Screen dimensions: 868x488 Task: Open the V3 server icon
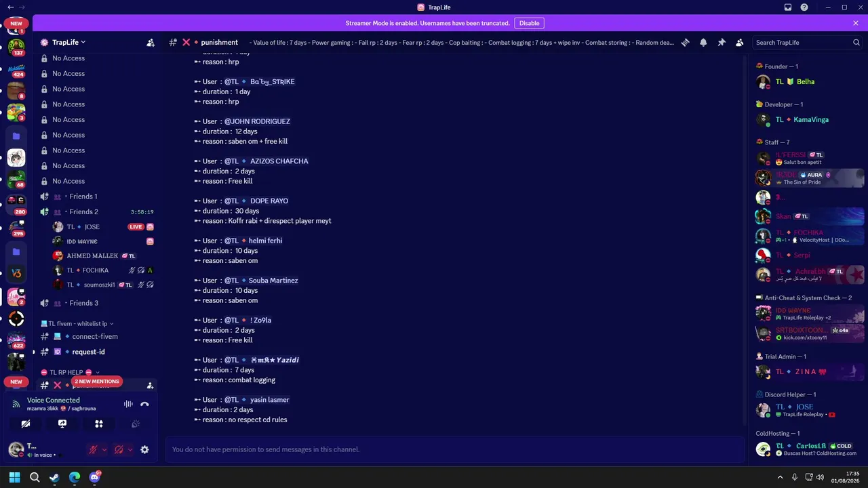[x=16, y=273]
